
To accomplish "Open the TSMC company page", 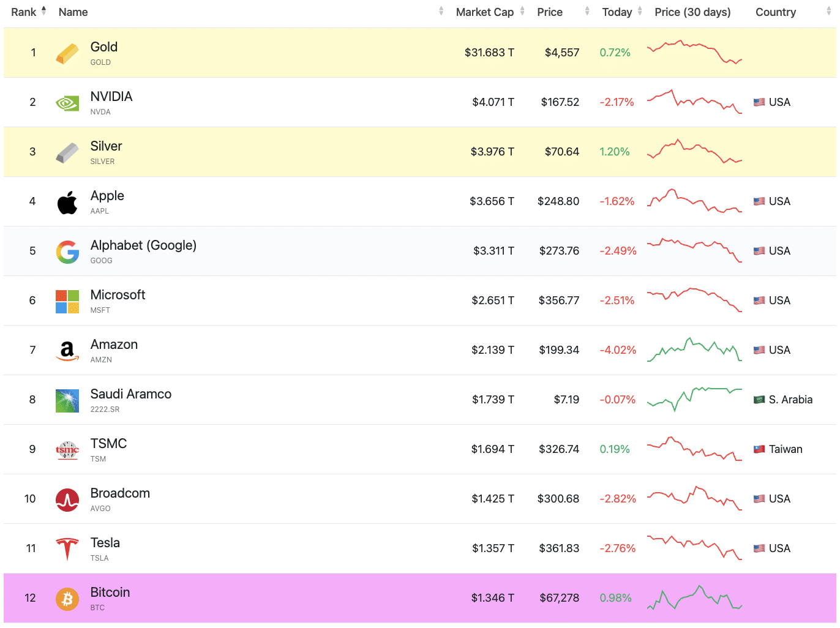I will [x=108, y=444].
